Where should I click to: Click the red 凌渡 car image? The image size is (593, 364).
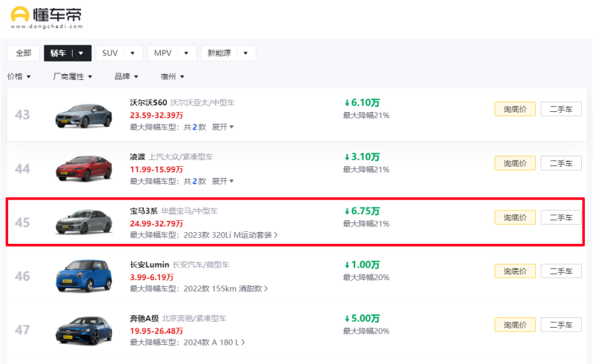(x=82, y=169)
